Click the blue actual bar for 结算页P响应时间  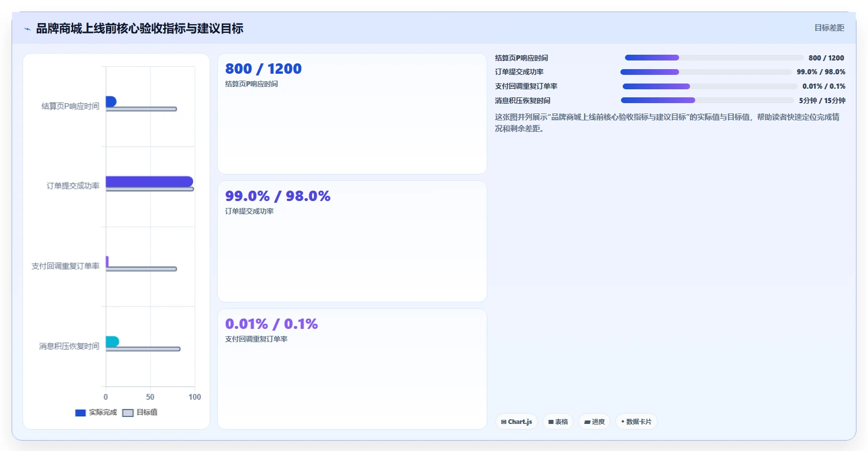(111, 101)
